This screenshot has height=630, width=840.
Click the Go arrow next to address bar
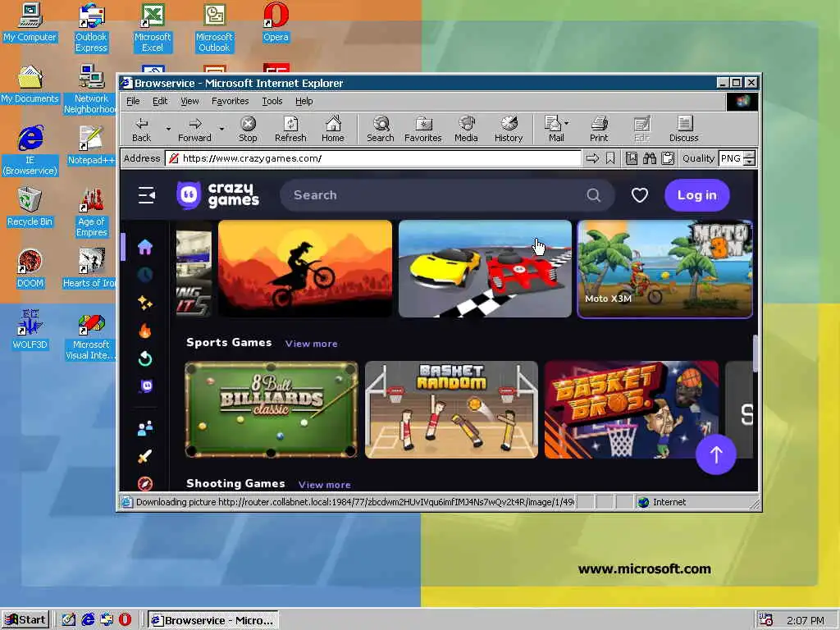[x=592, y=158]
